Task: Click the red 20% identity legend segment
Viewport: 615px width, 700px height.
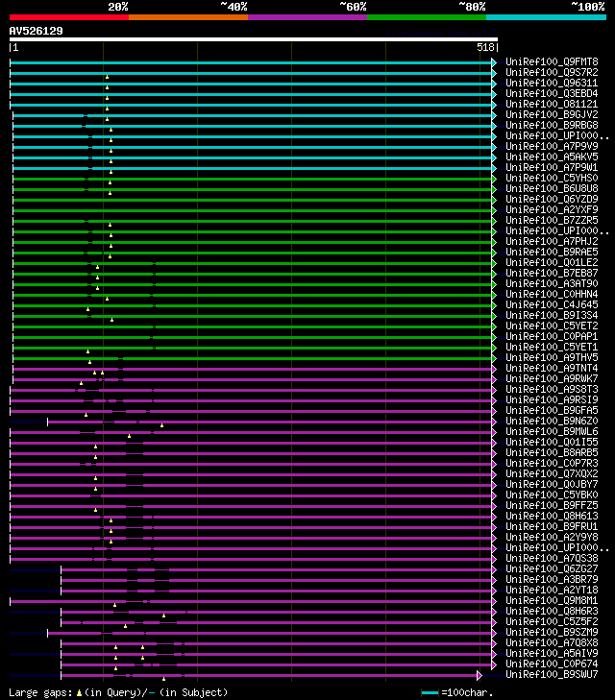Action: [69, 17]
